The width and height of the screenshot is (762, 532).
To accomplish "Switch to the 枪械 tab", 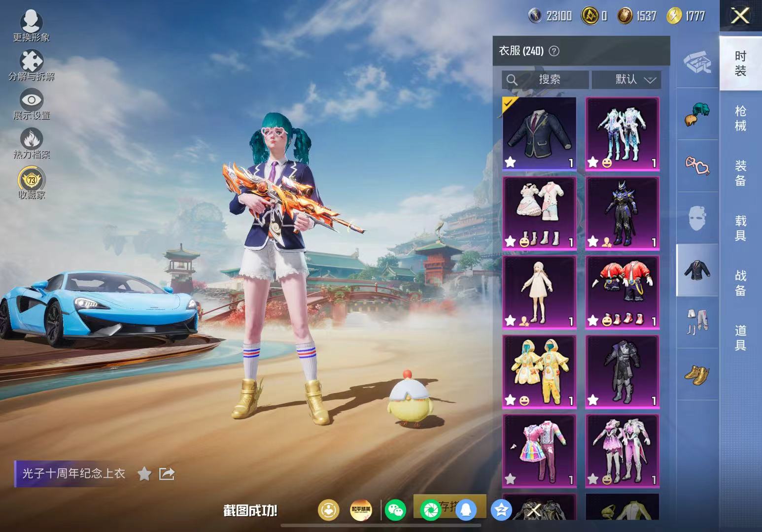I will [x=740, y=118].
